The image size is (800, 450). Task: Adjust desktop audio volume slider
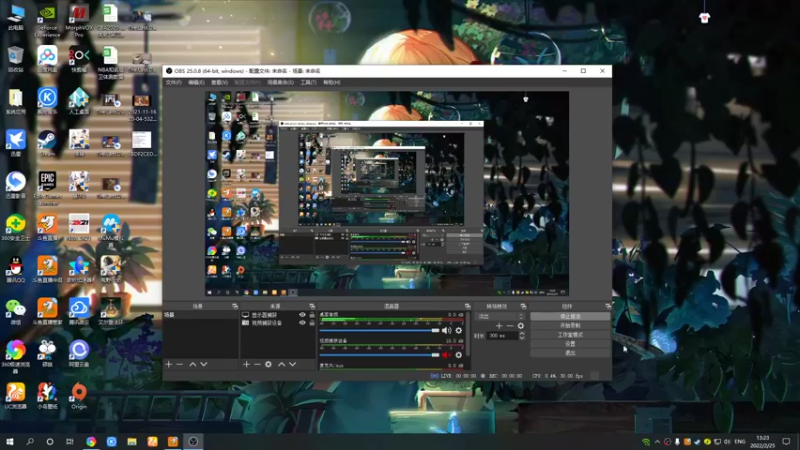[380, 331]
